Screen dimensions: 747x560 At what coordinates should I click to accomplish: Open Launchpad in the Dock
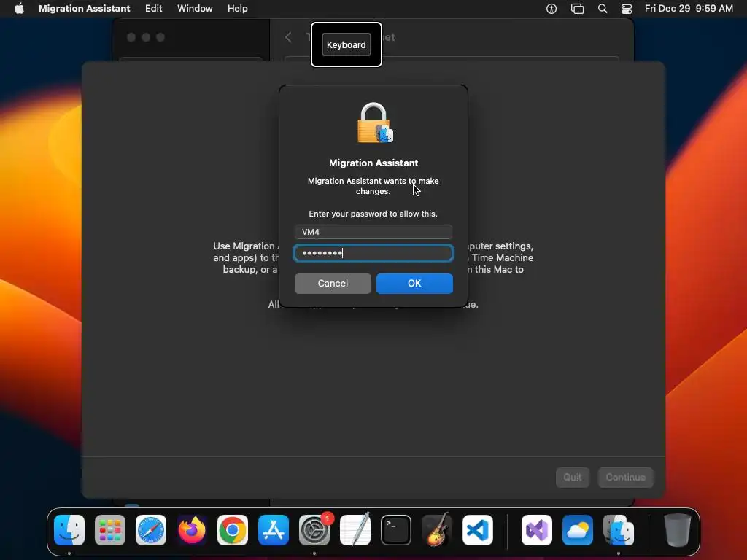(x=110, y=530)
